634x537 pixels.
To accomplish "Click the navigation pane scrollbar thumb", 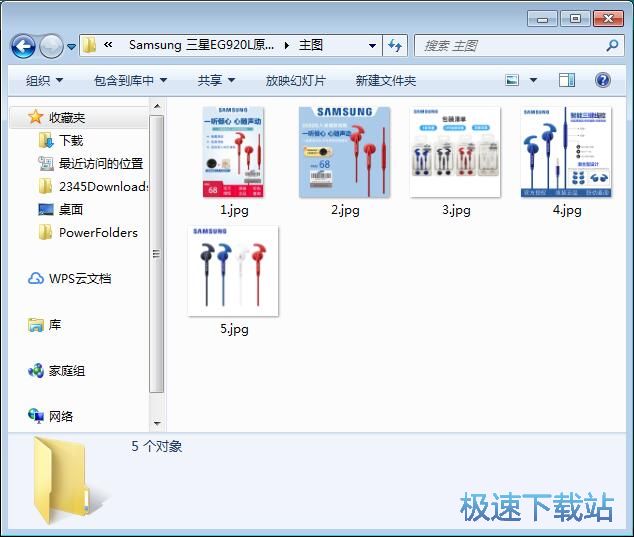I will pos(157,254).
